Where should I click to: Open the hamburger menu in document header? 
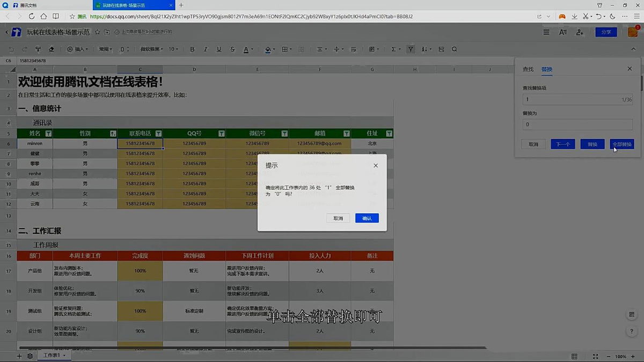pos(546,32)
